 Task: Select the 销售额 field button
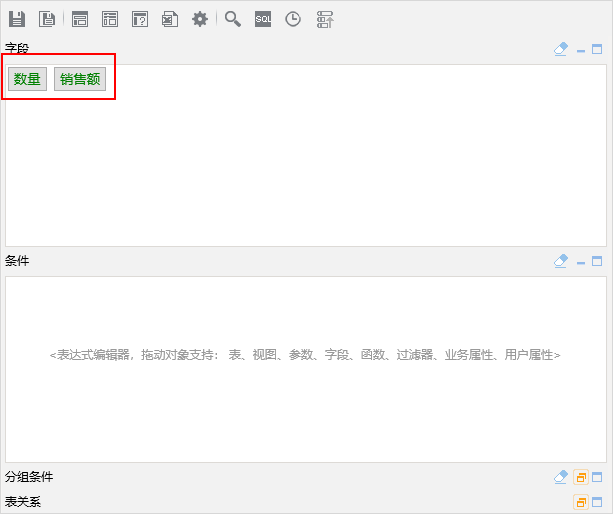[x=80, y=79]
